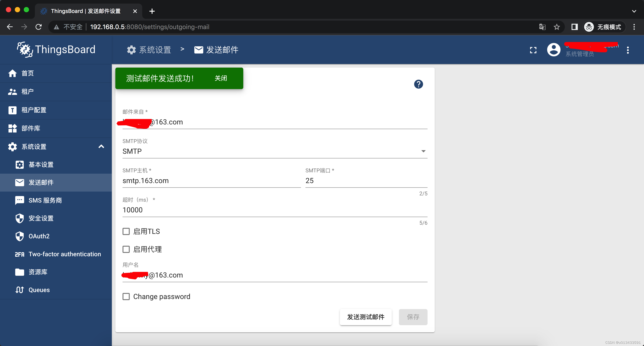Screen dimensions: 644x346
Task: Open the SMTP协议 protocol dropdown
Action: [x=423, y=151]
